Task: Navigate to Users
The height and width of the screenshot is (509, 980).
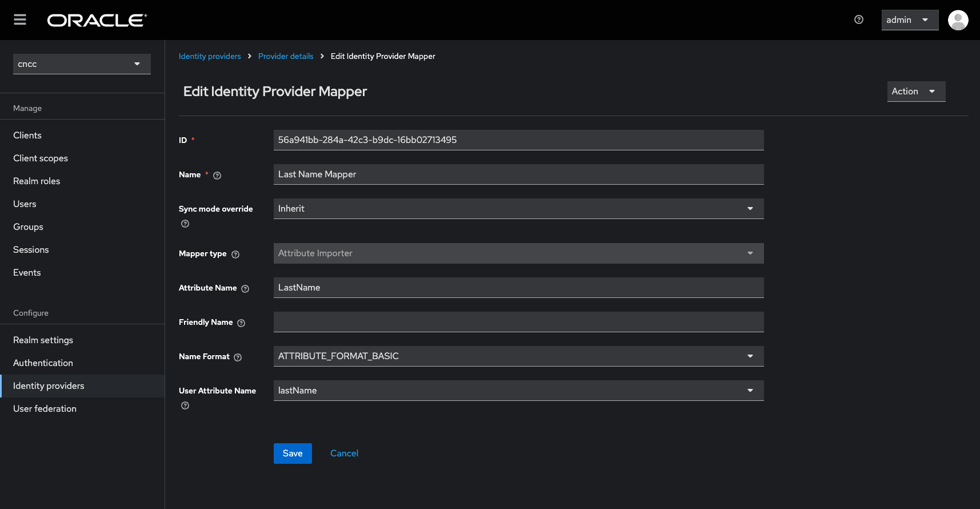Action: click(82, 204)
